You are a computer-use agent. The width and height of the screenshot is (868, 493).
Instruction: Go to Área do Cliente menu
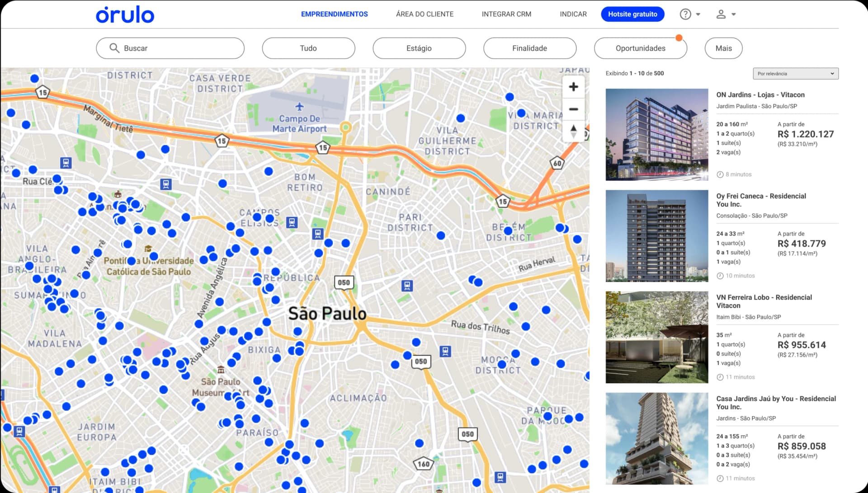[x=425, y=14]
